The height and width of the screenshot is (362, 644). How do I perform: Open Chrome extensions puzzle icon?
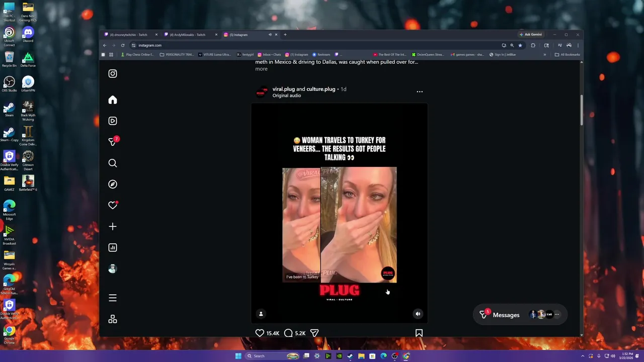pos(533,45)
